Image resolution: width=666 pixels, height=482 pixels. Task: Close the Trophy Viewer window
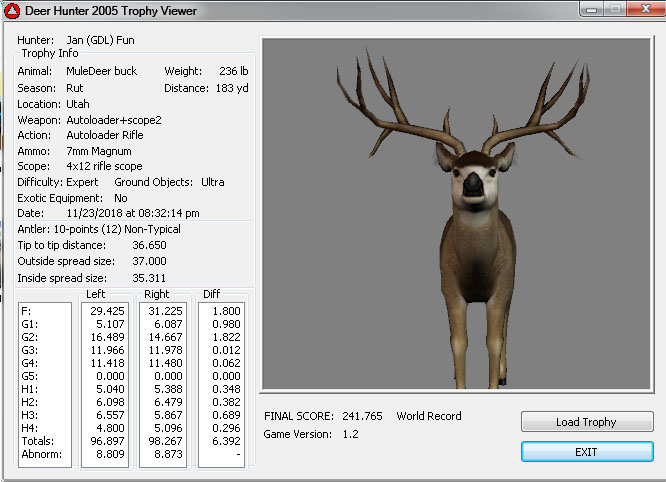tap(646, 8)
